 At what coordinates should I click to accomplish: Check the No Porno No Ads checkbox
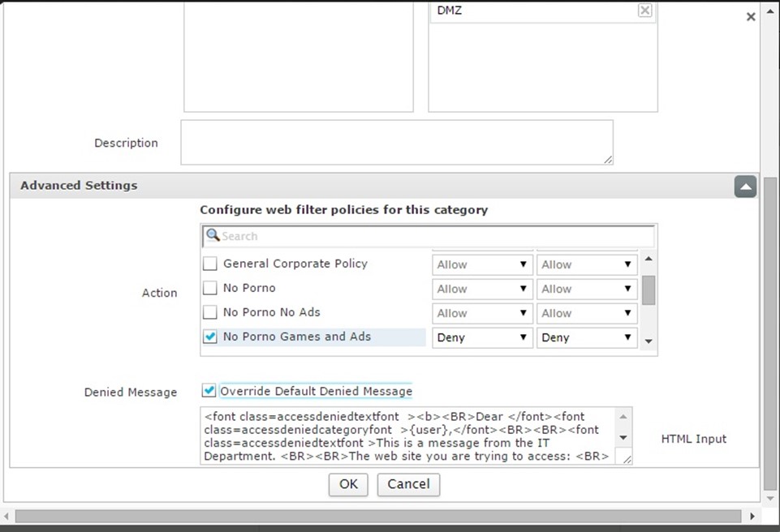(210, 312)
